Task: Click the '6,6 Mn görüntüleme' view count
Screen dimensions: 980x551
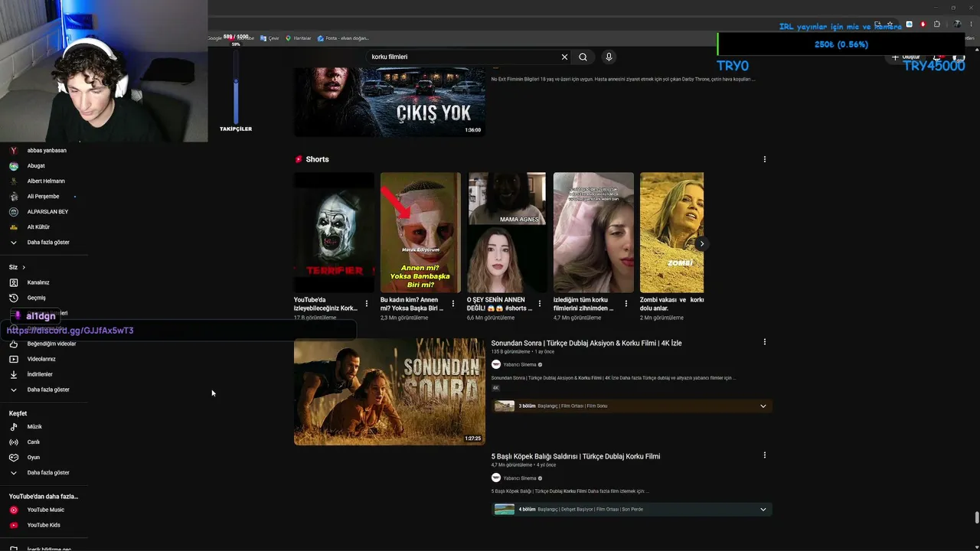Action: 489,318
